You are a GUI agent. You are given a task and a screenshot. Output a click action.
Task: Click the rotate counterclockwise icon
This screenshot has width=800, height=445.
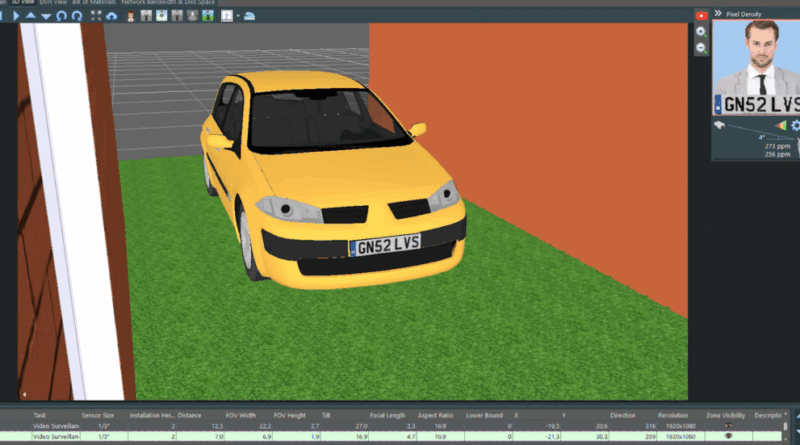coord(61,16)
